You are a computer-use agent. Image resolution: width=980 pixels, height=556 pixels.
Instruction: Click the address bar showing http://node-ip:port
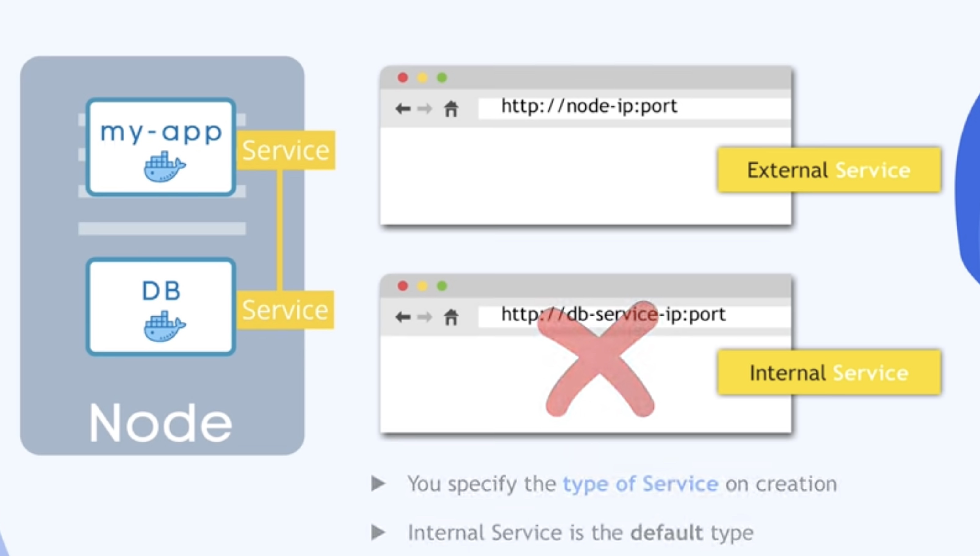tap(635, 108)
